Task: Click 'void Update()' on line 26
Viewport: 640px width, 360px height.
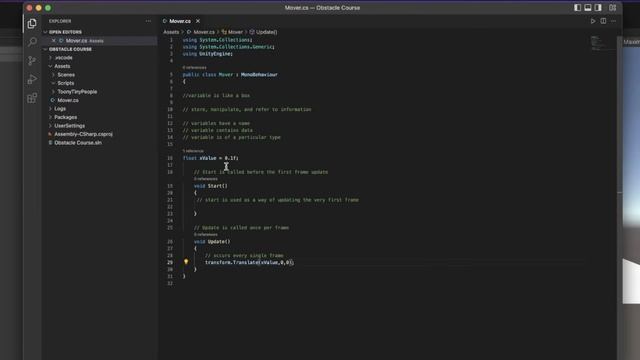Action: [x=212, y=242]
